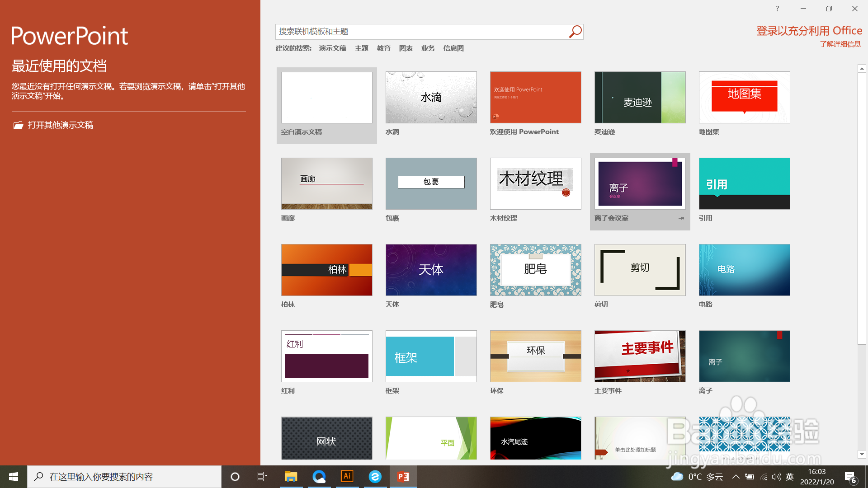868x488 pixels.
Task: Switch input language via 英 indicator
Action: click(x=790, y=477)
